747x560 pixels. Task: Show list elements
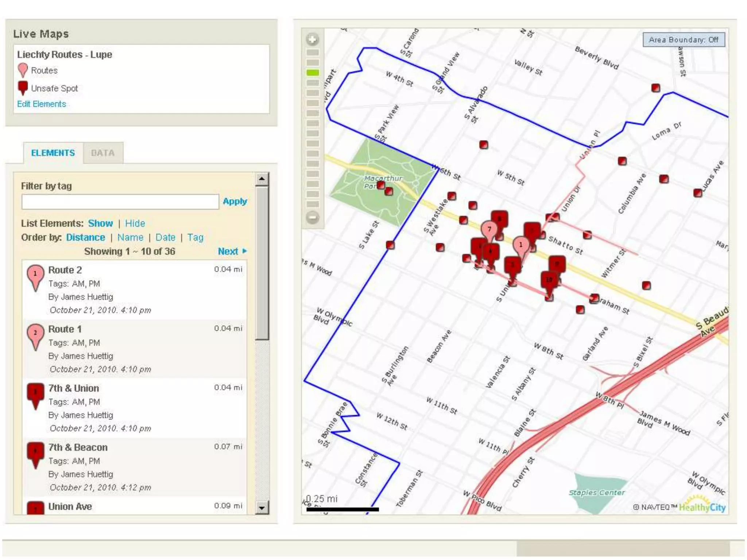[x=100, y=223]
